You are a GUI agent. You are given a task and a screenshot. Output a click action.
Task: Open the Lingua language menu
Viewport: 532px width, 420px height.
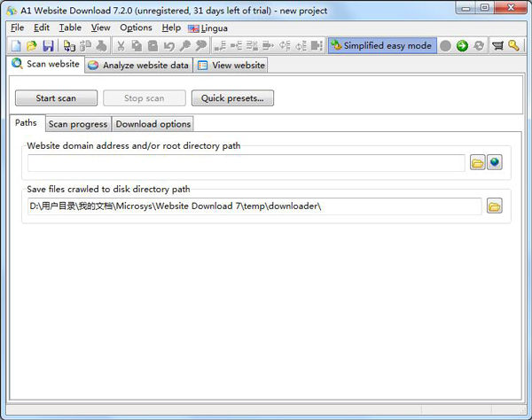(x=207, y=28)
